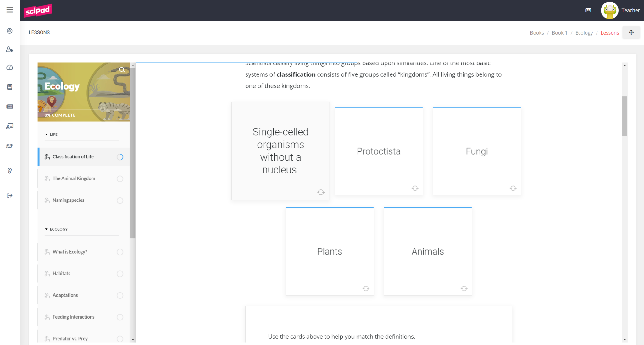
Task: Flip the Animals card with its refresh arrow
Action: point(464,288)
